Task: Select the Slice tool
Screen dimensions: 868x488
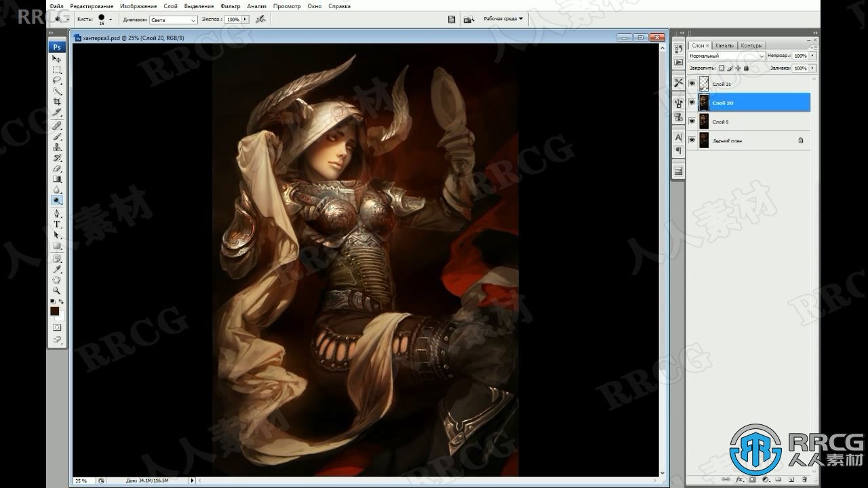Action: tap(57, 112)
